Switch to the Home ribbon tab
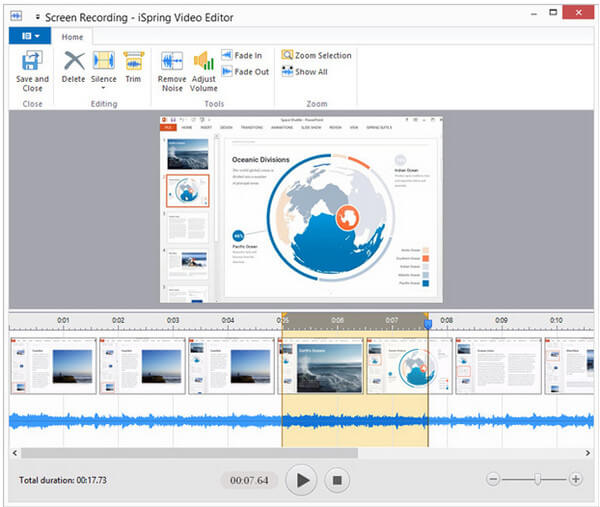600x507 pixels. [72, 37]
